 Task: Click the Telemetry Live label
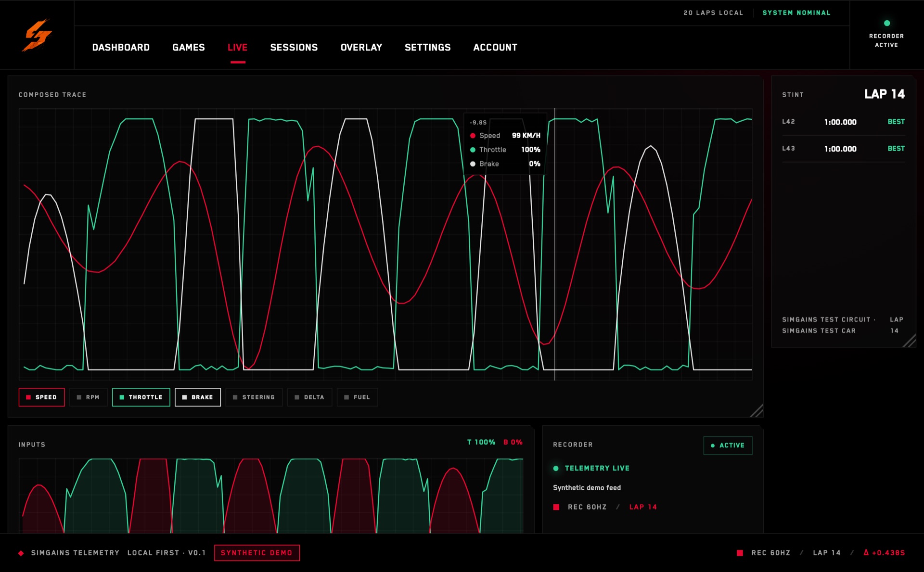click(597, 468)
